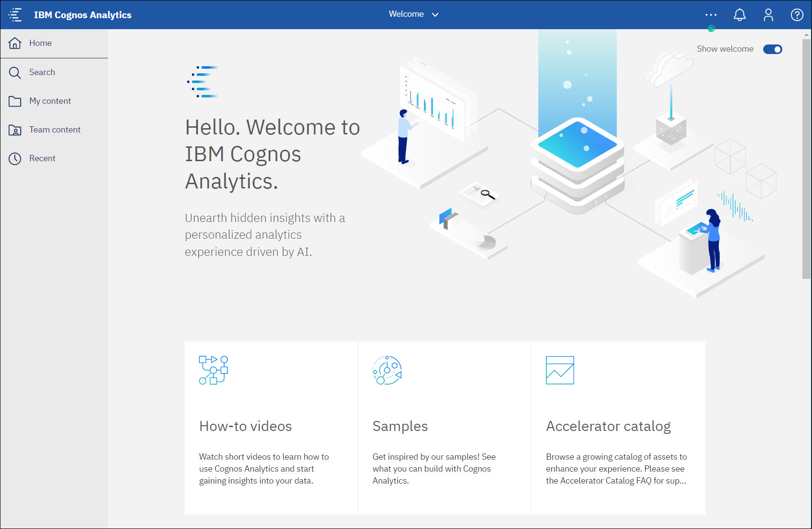Toggle off the Show welcome switch

pyautogui.click(x=772, y=49)
